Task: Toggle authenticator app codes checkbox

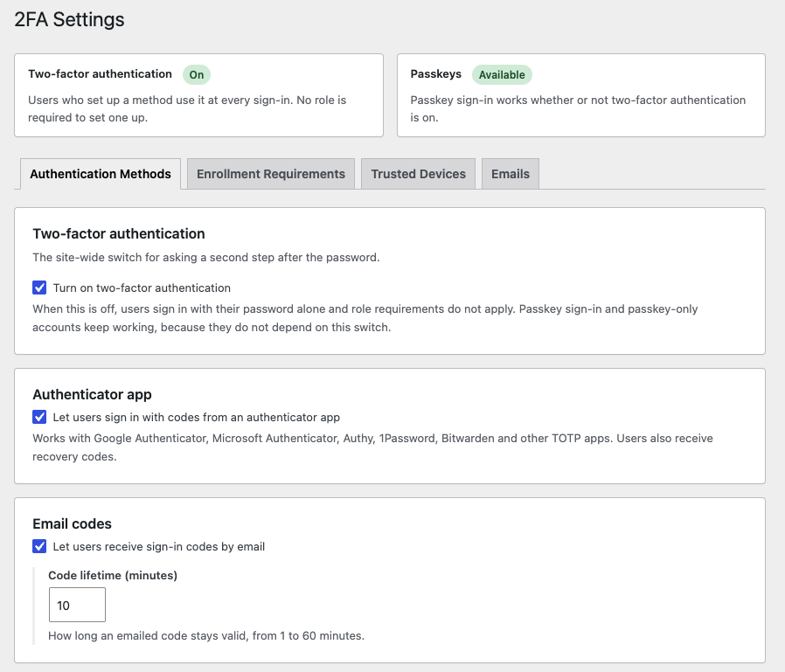Action: coord(39,417)
